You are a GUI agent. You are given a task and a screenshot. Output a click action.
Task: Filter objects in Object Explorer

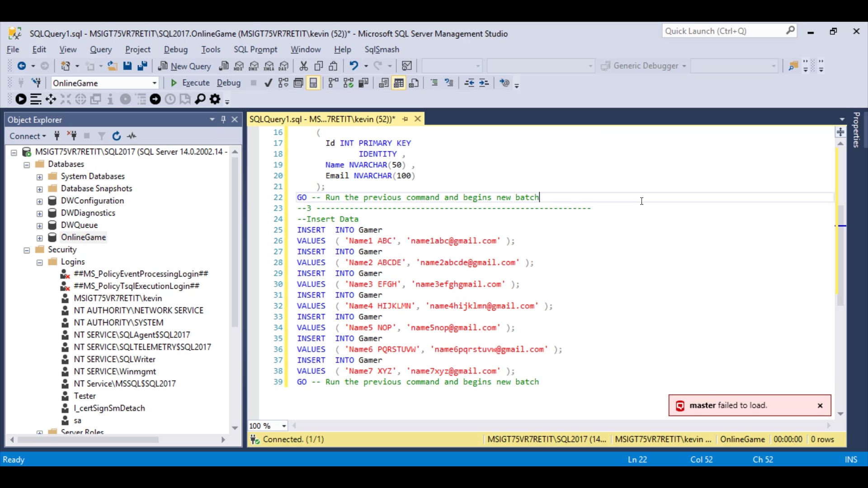pyautogui.click(x=101, y=136)
